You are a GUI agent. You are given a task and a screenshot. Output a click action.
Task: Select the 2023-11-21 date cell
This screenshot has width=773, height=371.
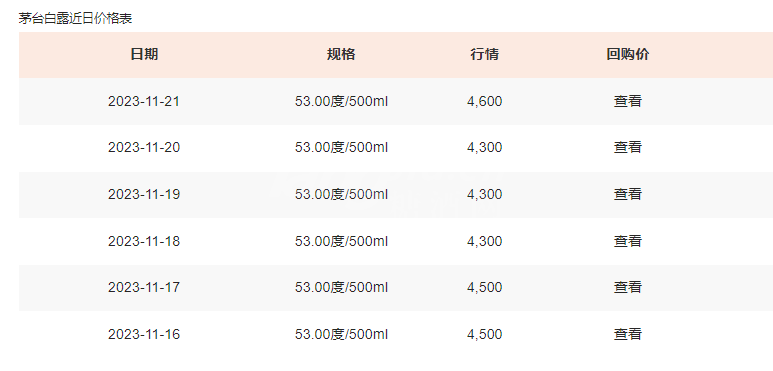[x=144, y=101]
